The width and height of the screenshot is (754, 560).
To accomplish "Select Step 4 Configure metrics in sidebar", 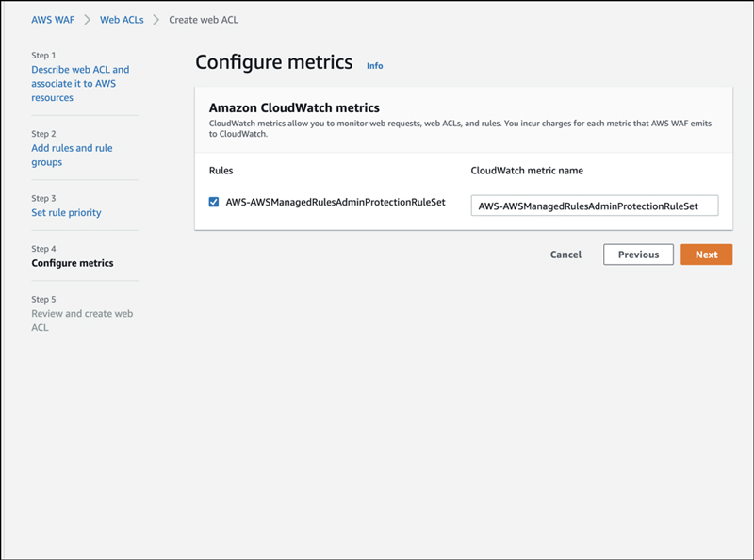I will pos(72,263).
